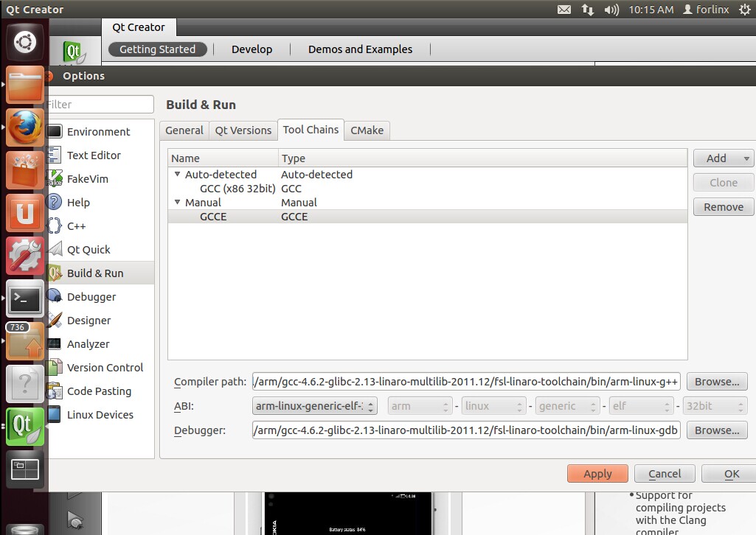Select the Tool Chains tab
Viewport: 756px width, 535px height.
311,130
